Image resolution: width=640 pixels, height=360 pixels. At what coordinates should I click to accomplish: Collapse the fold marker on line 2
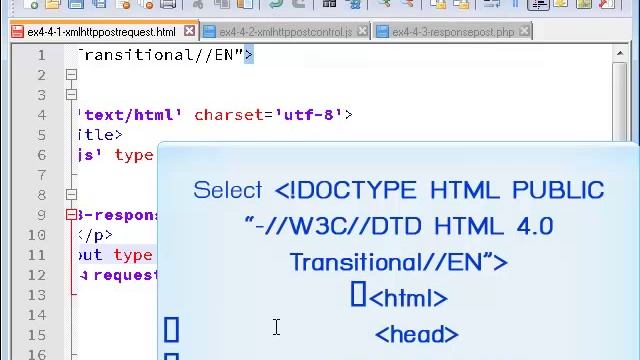pyautogui.click(x=71, y=75)
